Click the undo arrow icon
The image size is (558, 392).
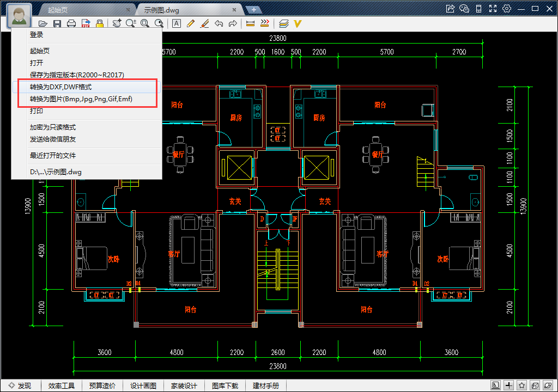point(219,23)
